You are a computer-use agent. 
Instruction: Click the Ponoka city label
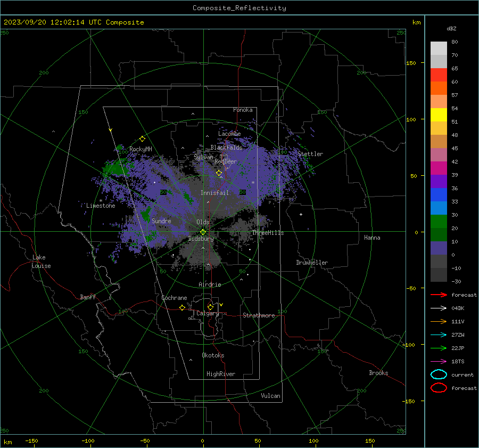click(243, 110)
